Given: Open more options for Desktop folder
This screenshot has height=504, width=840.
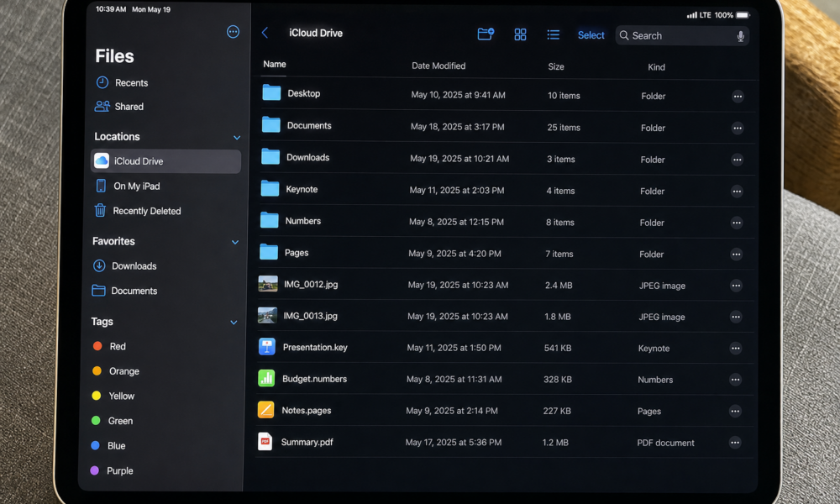Looking at the screenshot, I should [738, 97].
